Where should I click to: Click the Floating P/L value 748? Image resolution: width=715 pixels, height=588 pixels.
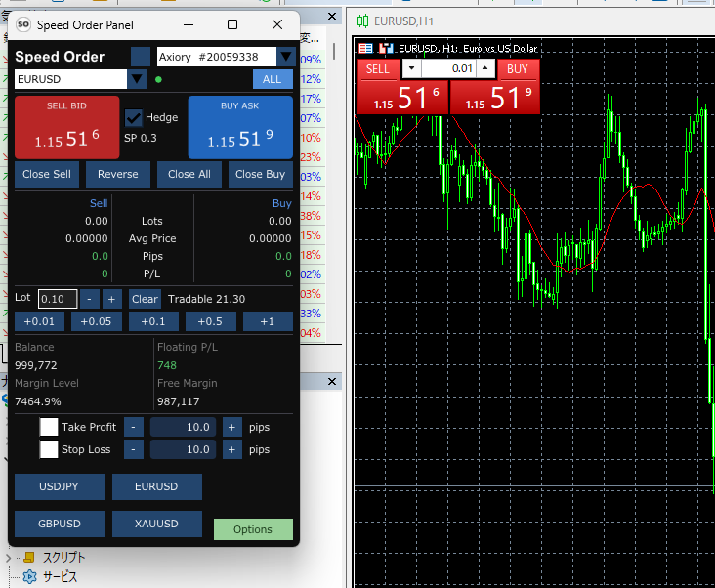[x=167, y=365]
